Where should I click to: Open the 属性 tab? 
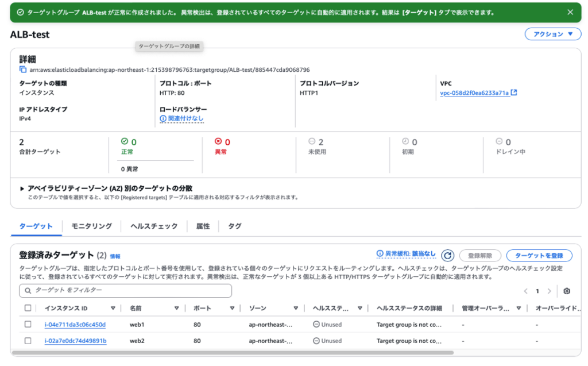pyautogui.click(x=203, y=226)
